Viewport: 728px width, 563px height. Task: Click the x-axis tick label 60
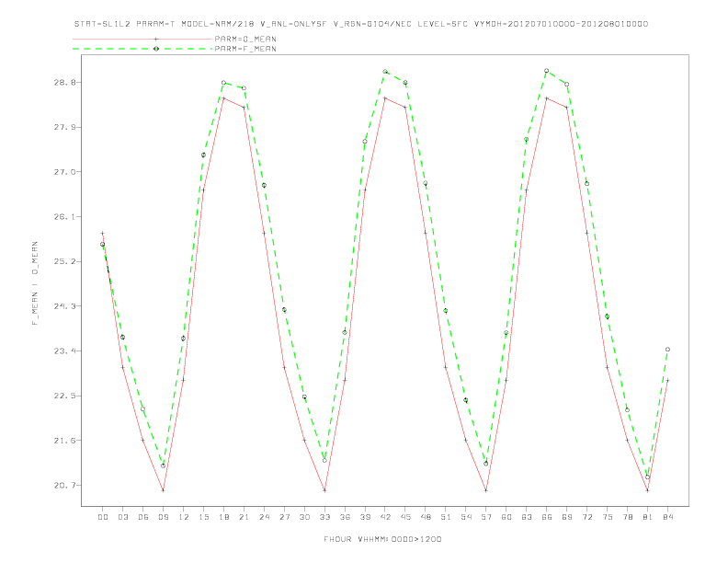(506, 517)
